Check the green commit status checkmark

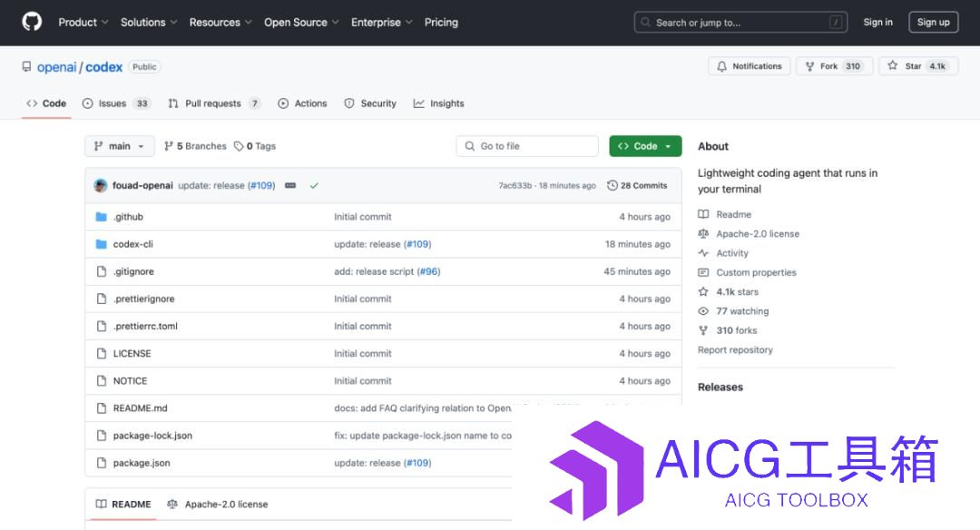314,186
